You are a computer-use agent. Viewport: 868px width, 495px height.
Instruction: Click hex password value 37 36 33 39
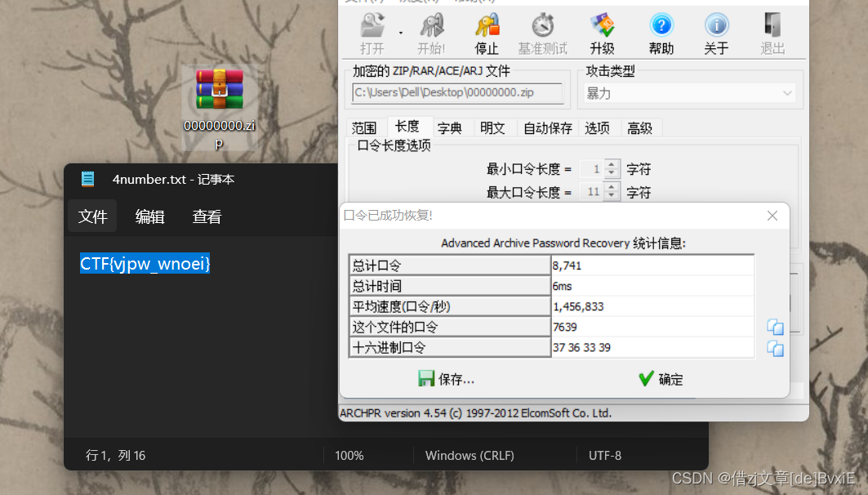(582, 348)
